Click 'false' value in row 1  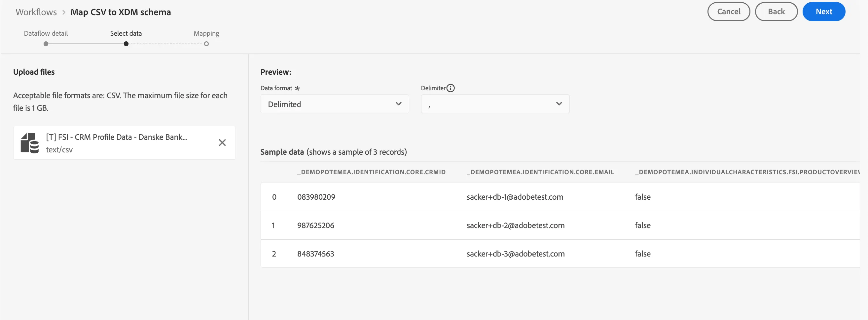pos(642,225)
